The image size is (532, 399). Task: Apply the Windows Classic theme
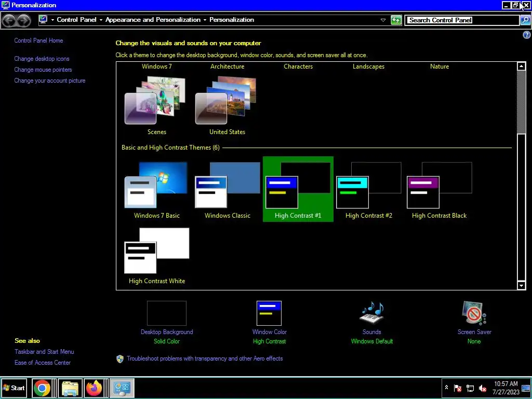pos(228,185)
